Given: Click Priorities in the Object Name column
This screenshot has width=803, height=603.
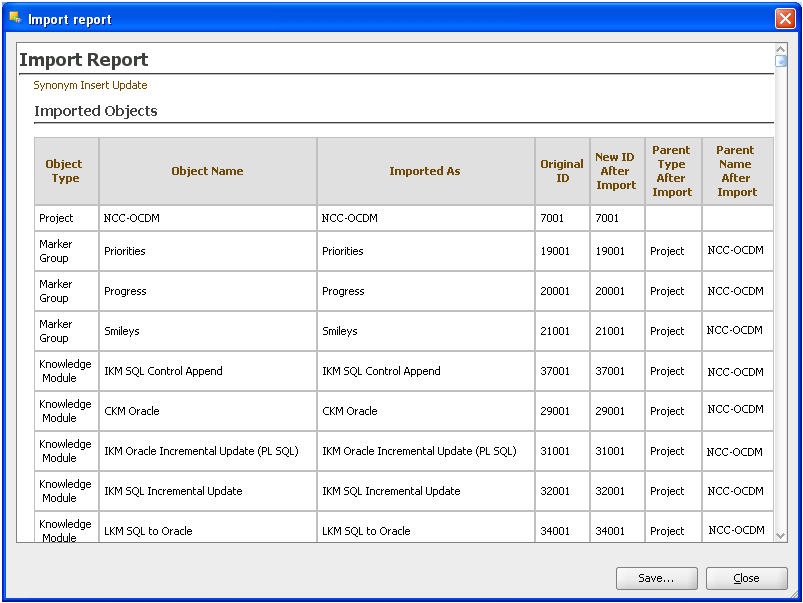Looking at the screenshot, I should (125, 251).
